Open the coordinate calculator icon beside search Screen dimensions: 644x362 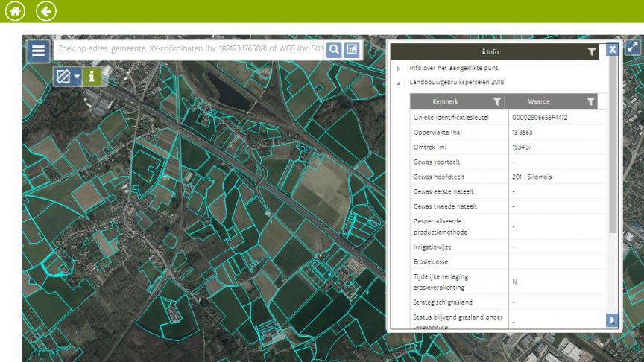[x=352, y=50]
